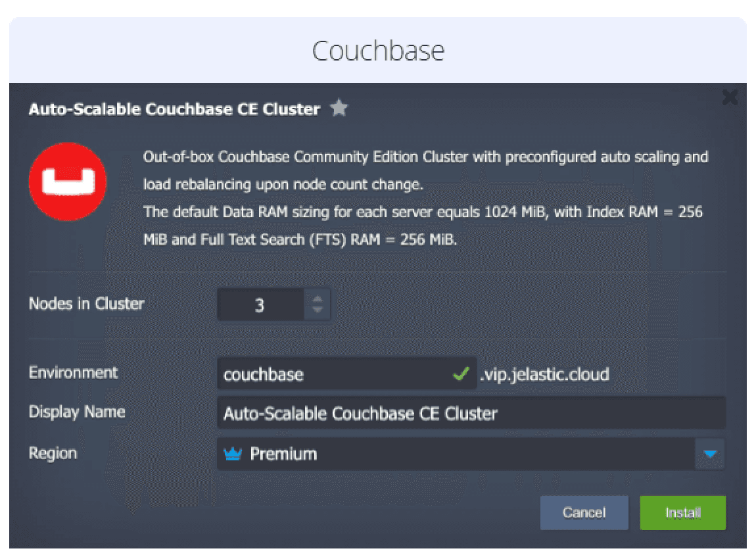The image size is (756, 559).
Task: Click the red Couchbase logo
Action: pos(68,182)
